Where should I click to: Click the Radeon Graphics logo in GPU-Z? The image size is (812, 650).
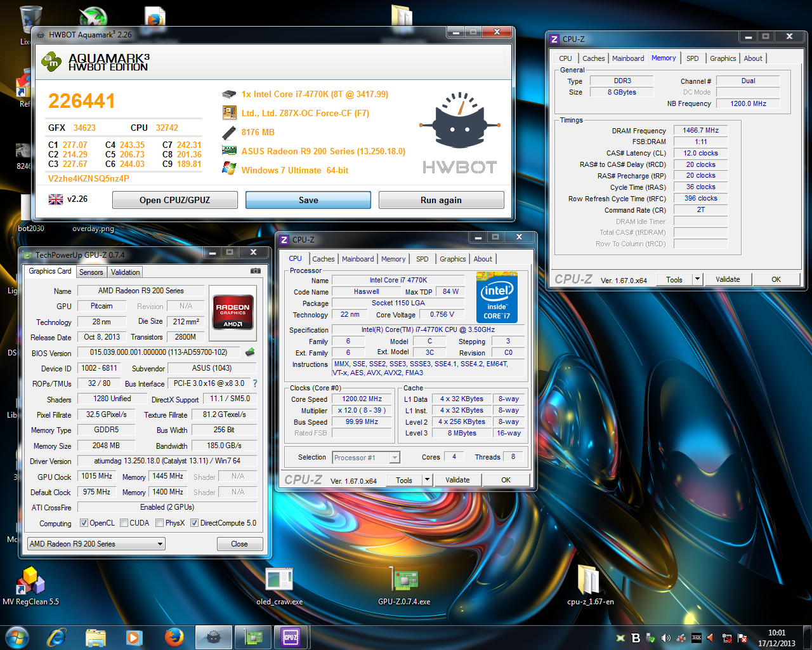[233, 312]
